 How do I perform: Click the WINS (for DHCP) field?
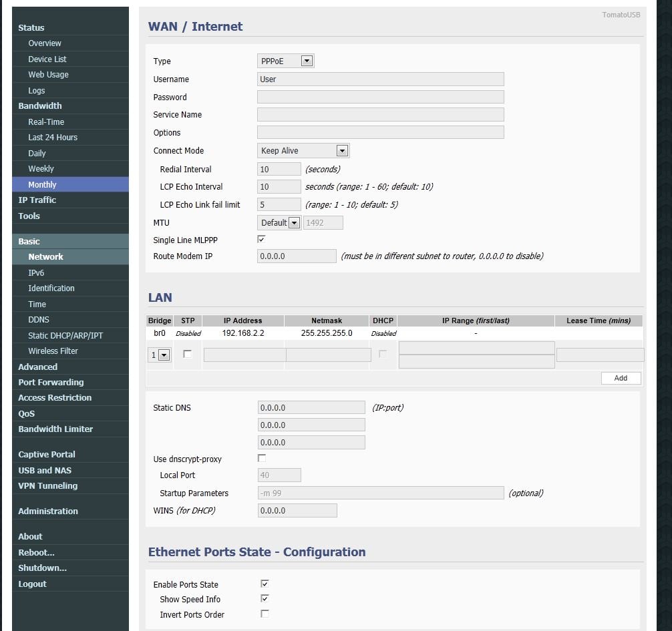pos(297,510)
